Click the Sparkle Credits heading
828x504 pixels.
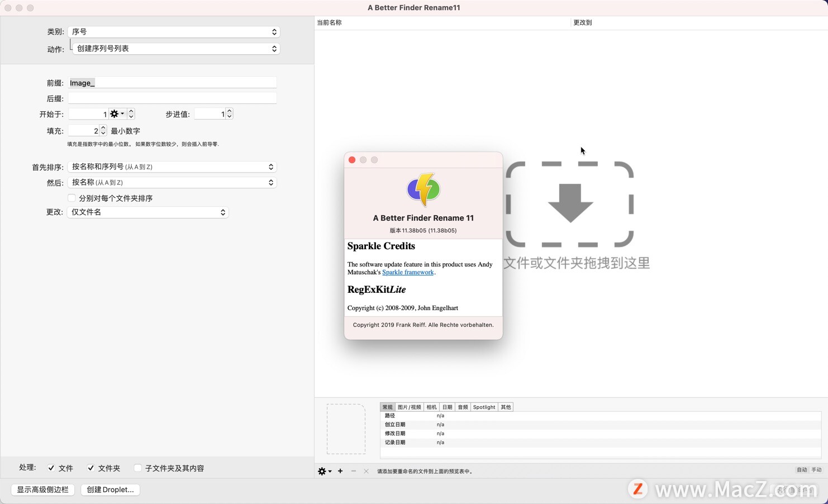[381, 246]
